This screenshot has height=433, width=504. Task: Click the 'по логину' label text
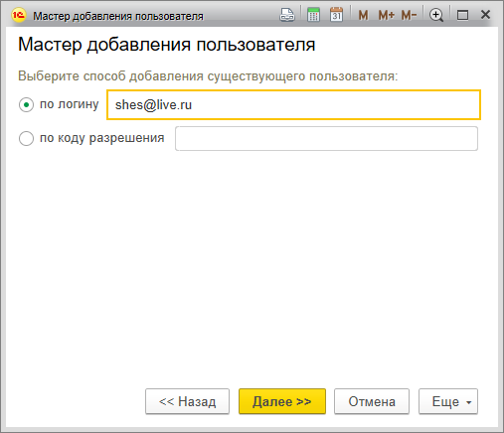tap(70, 104)
